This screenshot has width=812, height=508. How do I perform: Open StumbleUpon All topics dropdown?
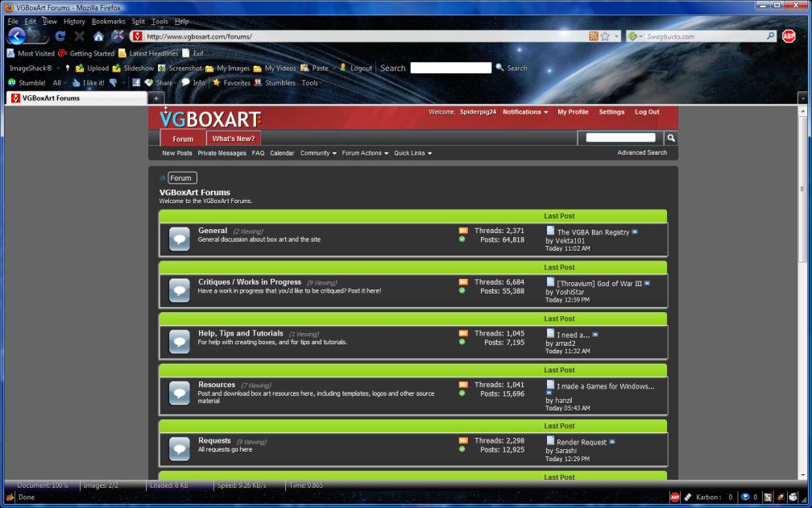point(60,83)
